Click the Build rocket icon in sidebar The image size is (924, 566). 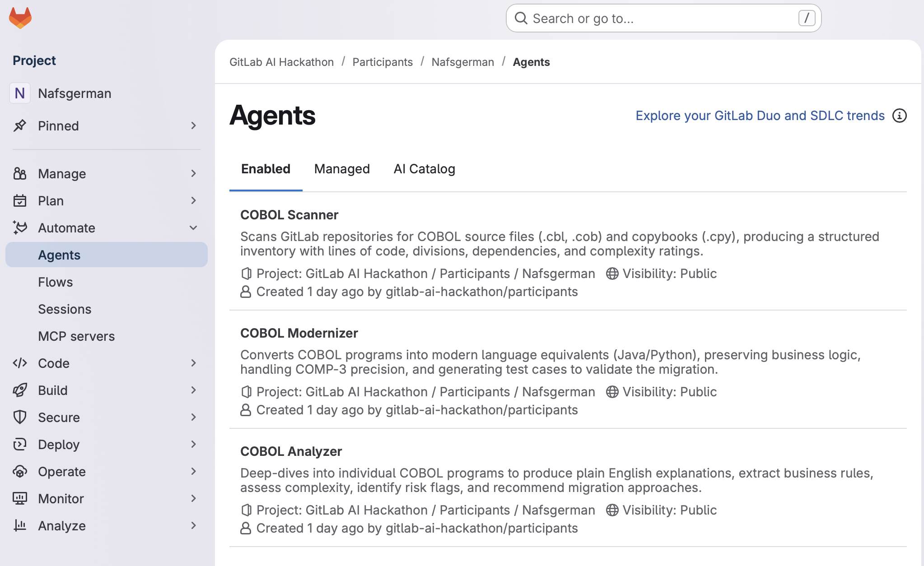pos(20,390)
